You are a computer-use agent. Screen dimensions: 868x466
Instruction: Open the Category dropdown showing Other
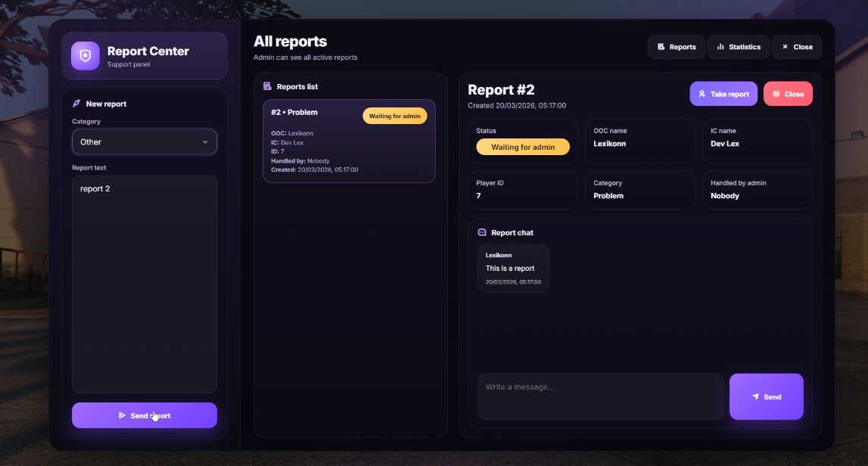click(145, 142)
